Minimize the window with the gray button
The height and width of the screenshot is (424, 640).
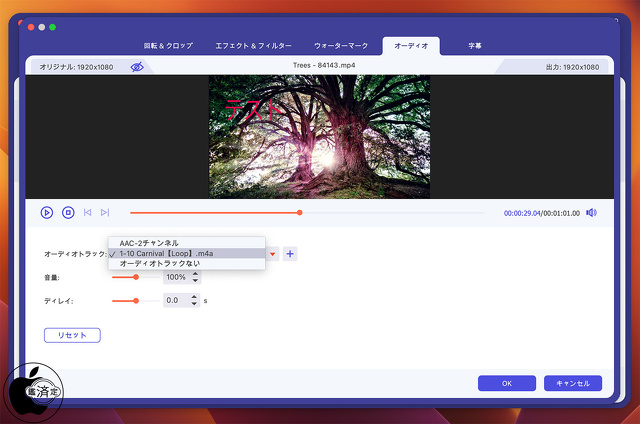point(42,27)
